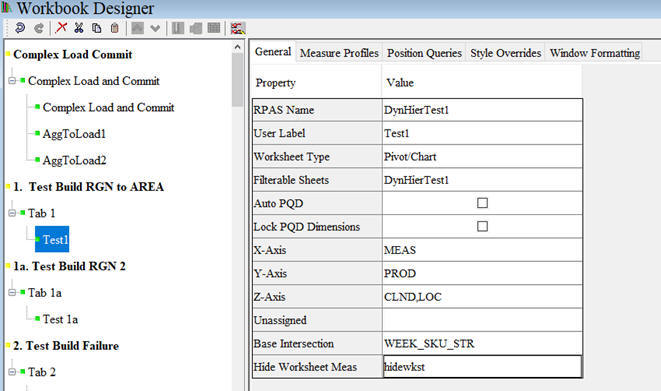
Task: Select 2. Test Build Failure workbook
Action: (x=66, y=346)
